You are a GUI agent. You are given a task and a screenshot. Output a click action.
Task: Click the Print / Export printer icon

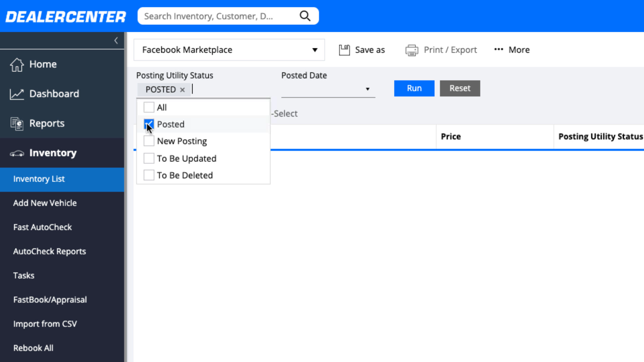click(412, 50)
